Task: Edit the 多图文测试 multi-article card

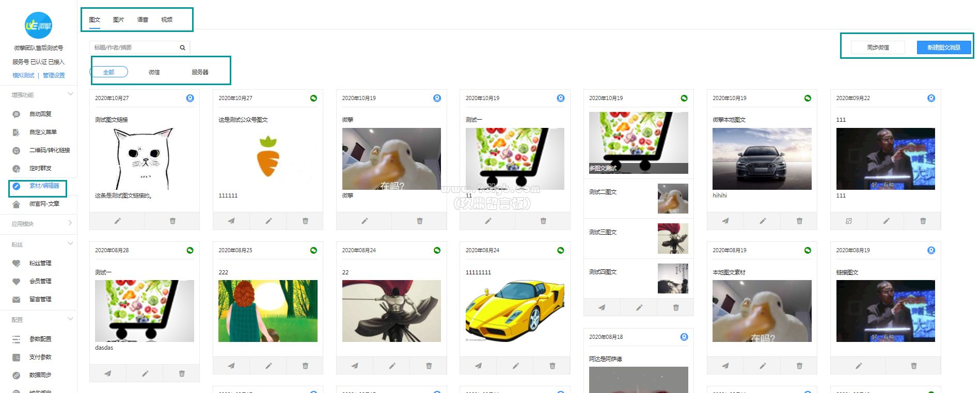Action: 639,308
